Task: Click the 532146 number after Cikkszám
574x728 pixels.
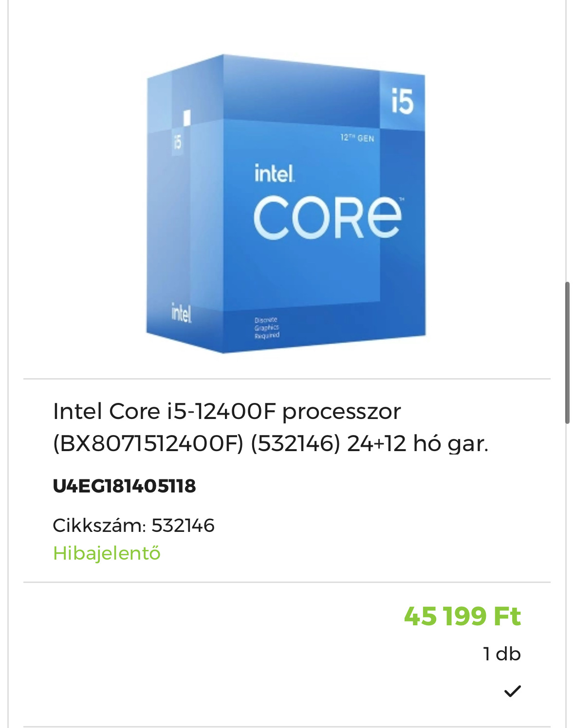Action: [x=183, y=526]
